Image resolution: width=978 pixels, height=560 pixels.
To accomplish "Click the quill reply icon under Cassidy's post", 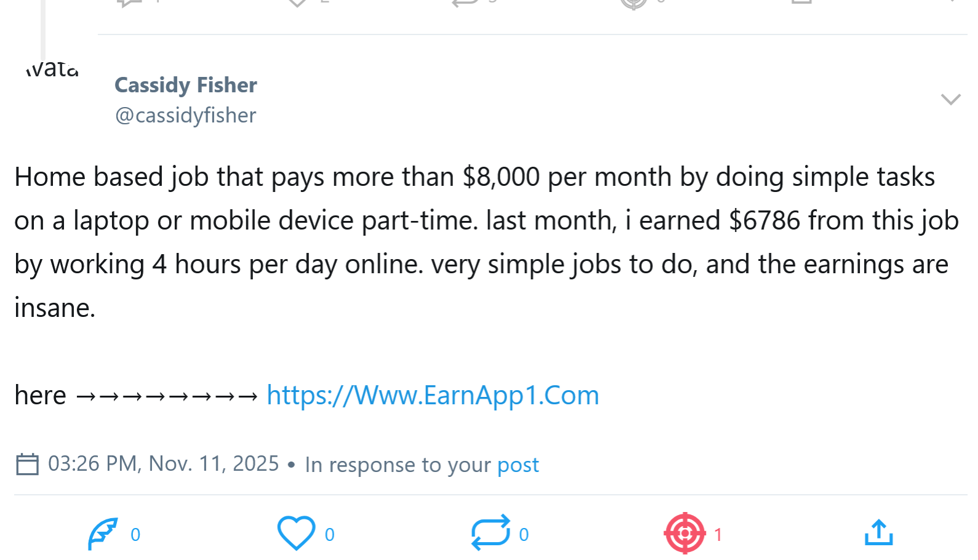I will [x=103, y=533].
